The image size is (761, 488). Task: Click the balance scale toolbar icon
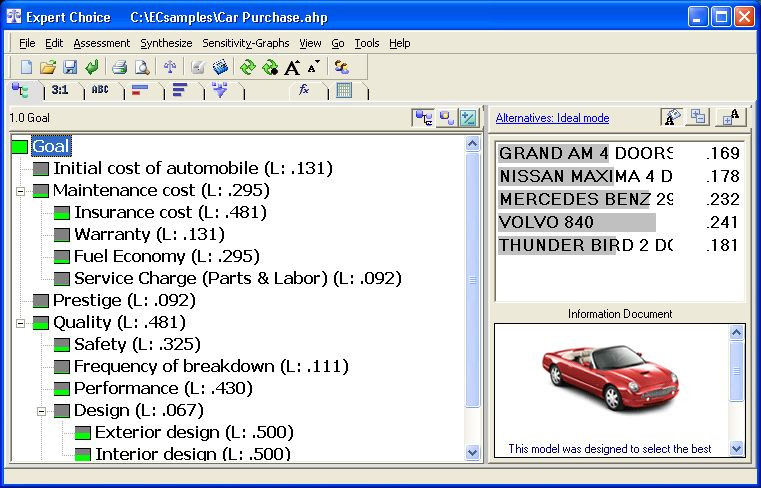[x=170, y=67]
